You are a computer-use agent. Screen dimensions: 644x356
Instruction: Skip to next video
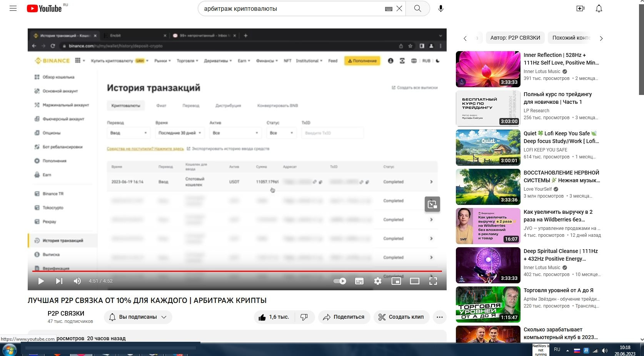click(x=59, y=281)
